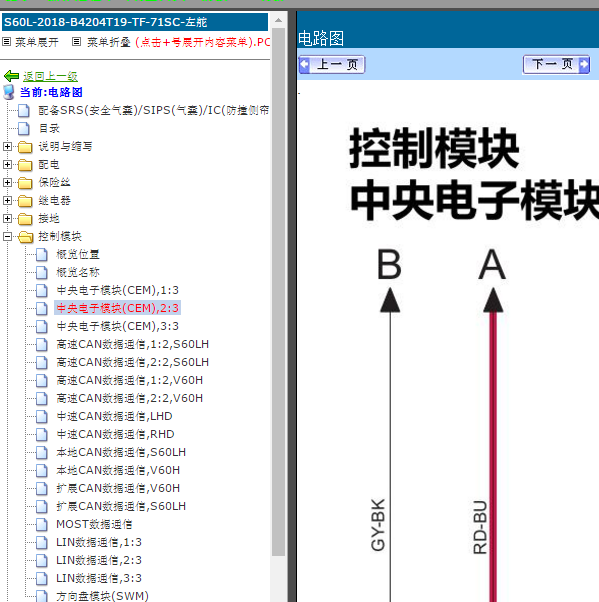
Task: Expand the 说明与缩写 folder
Action: tap(7, 146)
